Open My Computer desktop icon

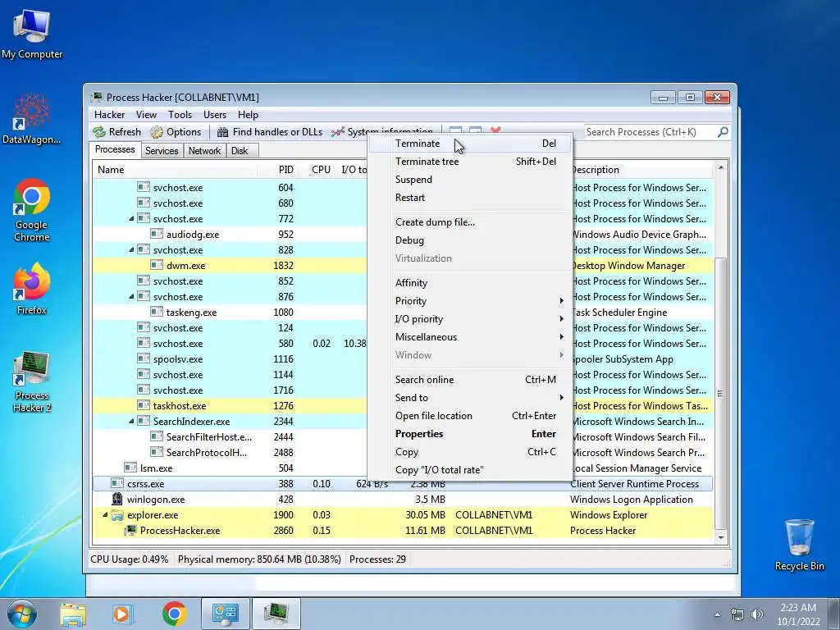[x=32, y=33]
